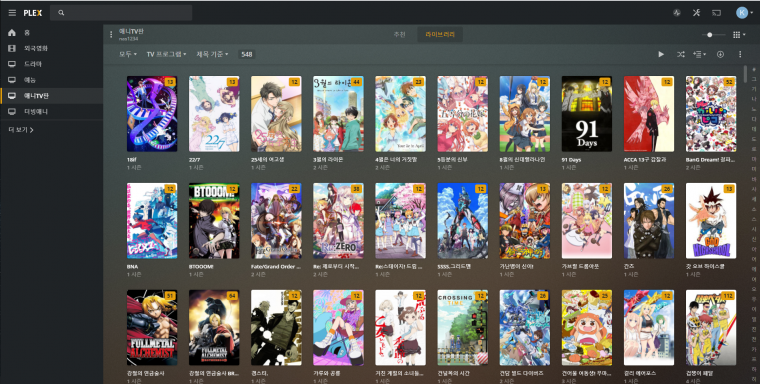760x384 pixels.
Task: Open the hamburger menu beside the PLEX logo
Action: click(x=12, y=13)
